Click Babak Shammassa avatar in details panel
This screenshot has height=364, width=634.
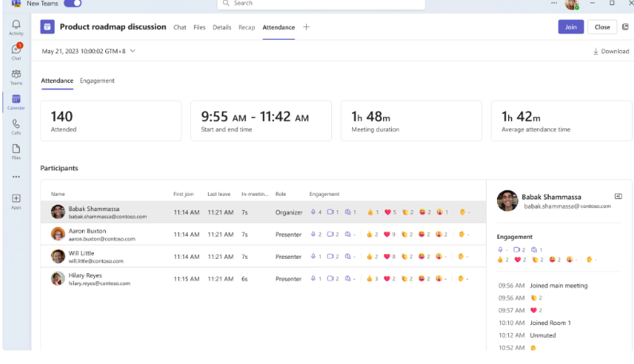click(507, 201)
